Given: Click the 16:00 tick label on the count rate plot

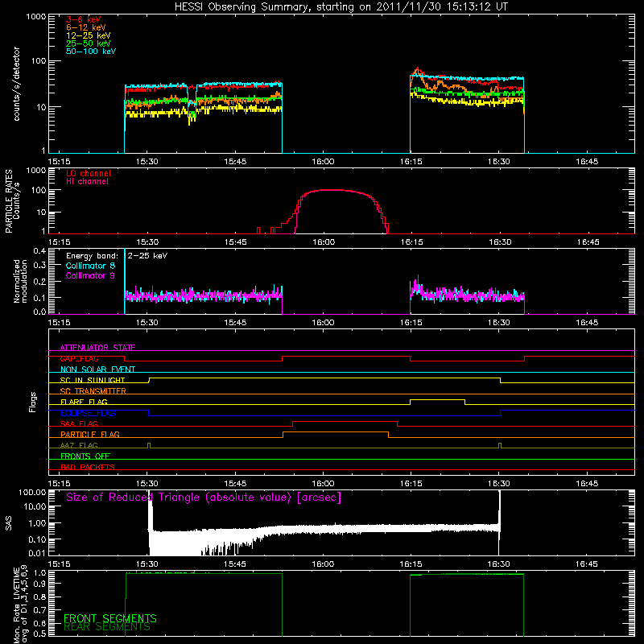Looking at the screenshot, I should pos(323,162).
